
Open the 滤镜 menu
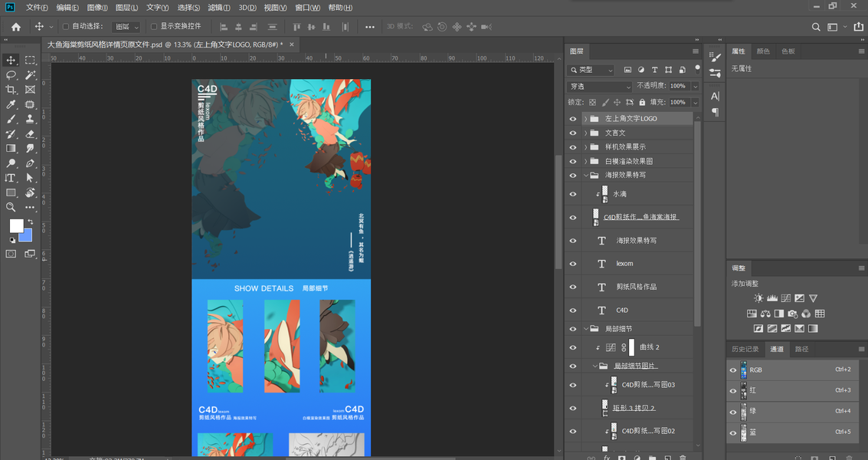pyautogui.click(x=219, y=8)
